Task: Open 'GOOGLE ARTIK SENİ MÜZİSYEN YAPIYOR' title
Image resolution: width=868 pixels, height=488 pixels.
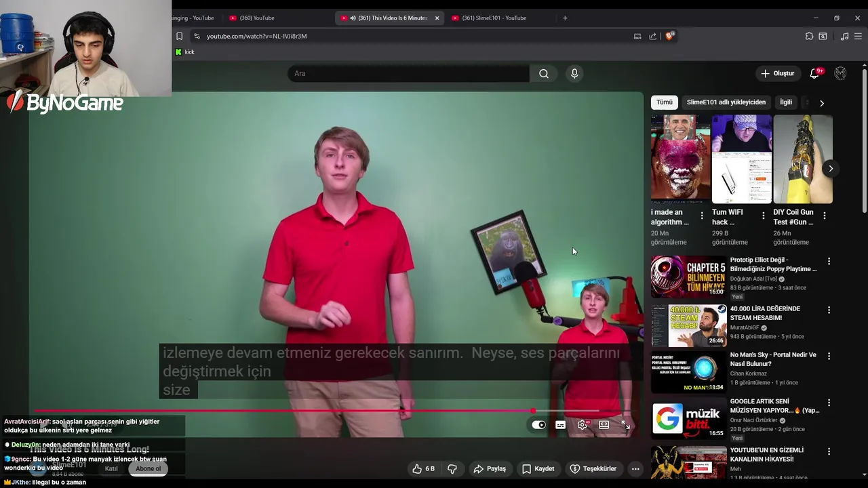Action: 774,405
